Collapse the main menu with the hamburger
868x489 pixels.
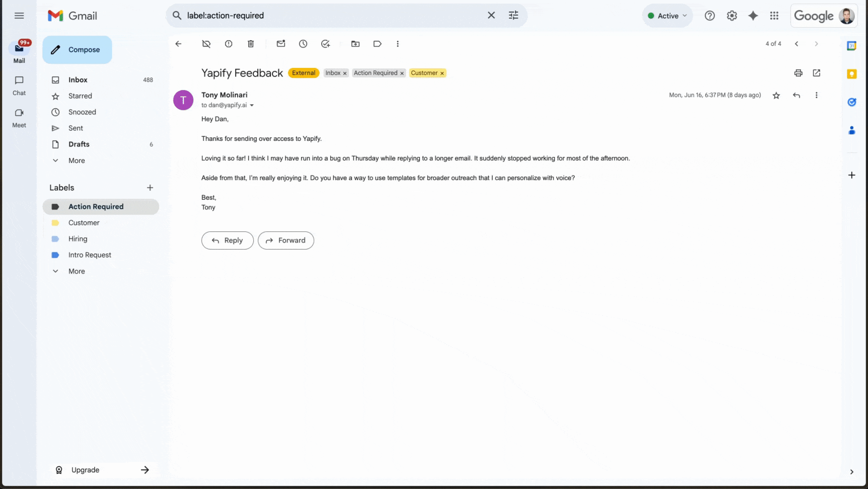point(19,15)
